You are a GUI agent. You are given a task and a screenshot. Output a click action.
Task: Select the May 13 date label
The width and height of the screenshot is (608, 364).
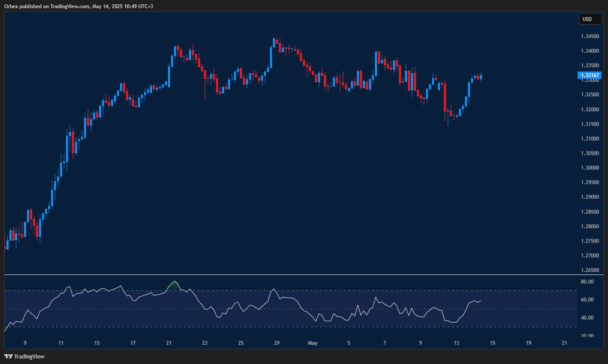[456, 343]
